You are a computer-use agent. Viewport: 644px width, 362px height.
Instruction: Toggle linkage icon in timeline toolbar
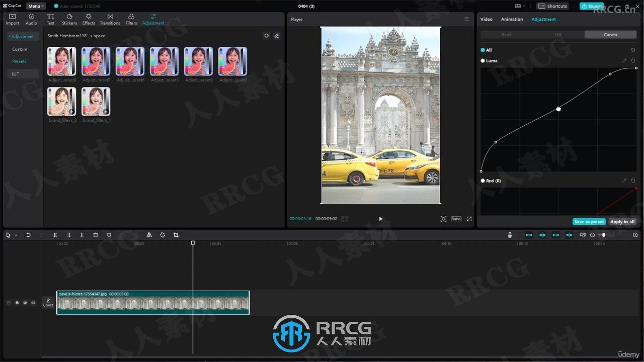555,235
